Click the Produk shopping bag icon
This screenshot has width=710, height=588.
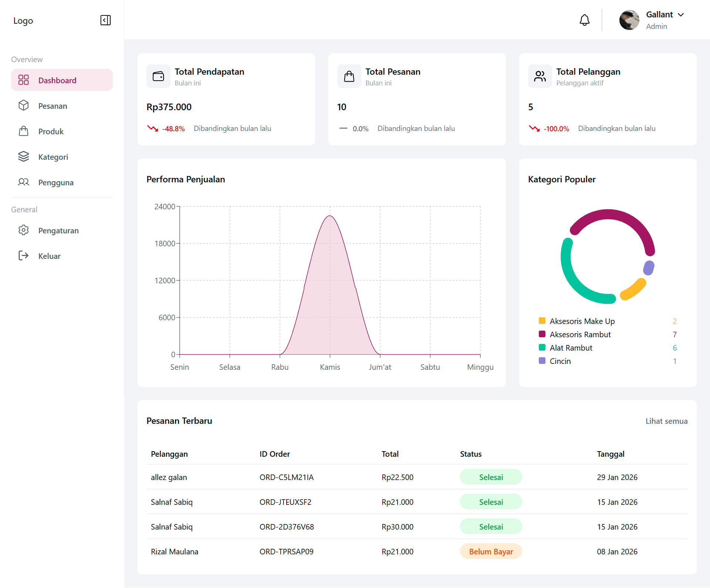click(x=24, y=131)
